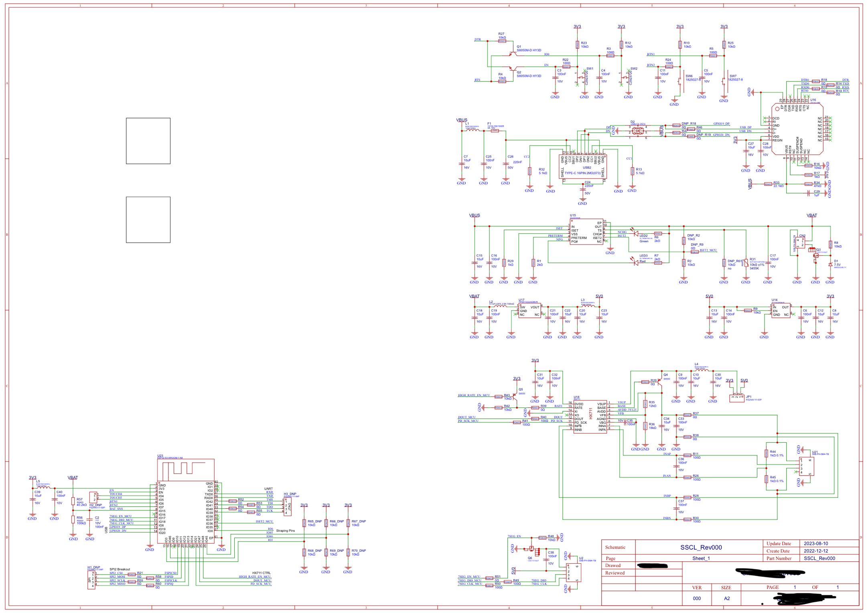The width and height of the screenshot is (868, 613).
Task: Click the F1 fuse symbol
Action: [x=495, y=131]
